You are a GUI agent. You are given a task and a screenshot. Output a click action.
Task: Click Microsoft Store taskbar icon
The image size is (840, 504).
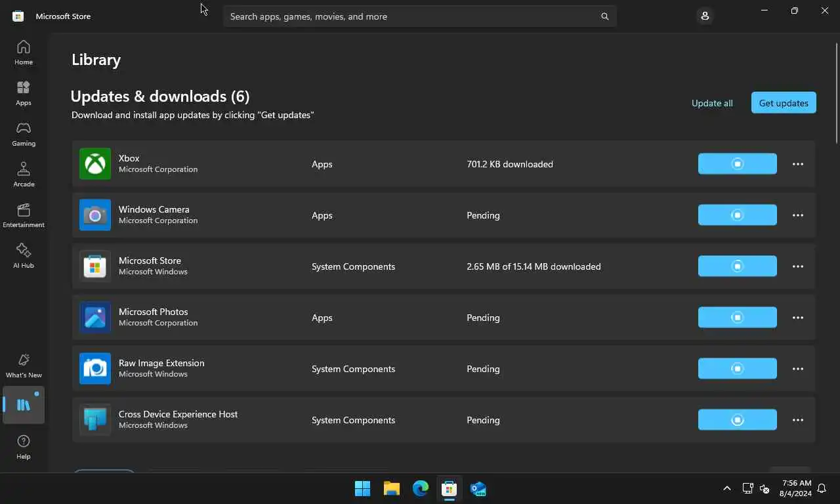pos(450,488)
